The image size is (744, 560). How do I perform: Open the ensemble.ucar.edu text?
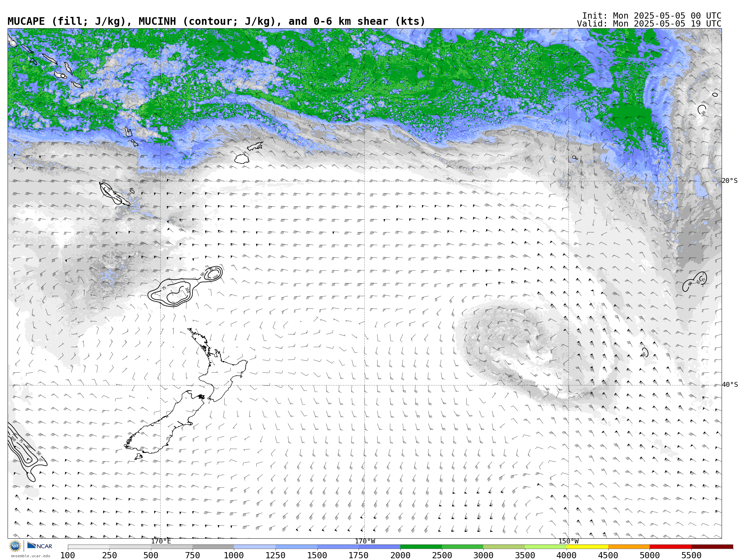30,556
